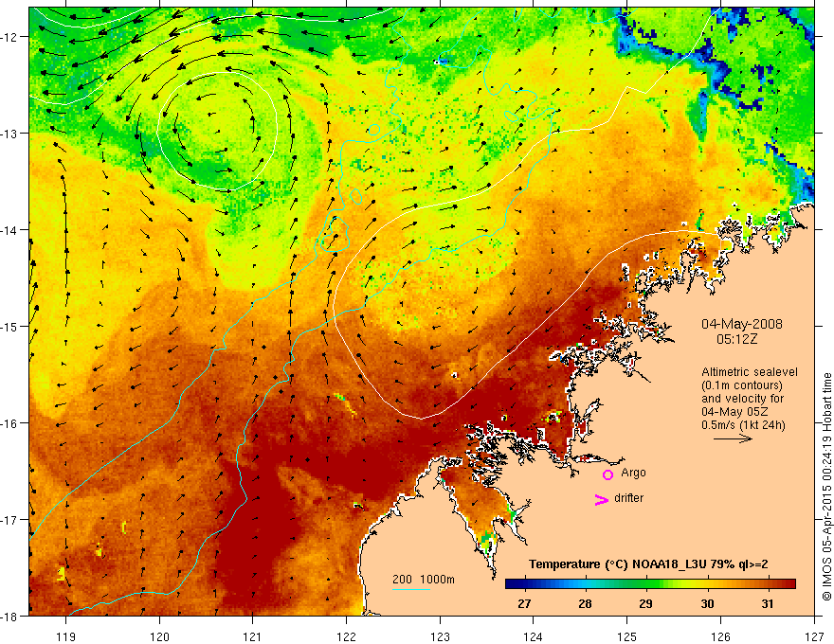This screenshot has width=834, height=644.
Task: Click latitude label -13 on left axis
Action: click(9, 134)
